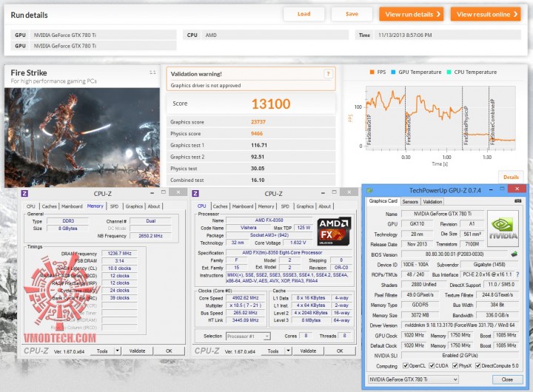Click the overall score 13100

[271, 104]
